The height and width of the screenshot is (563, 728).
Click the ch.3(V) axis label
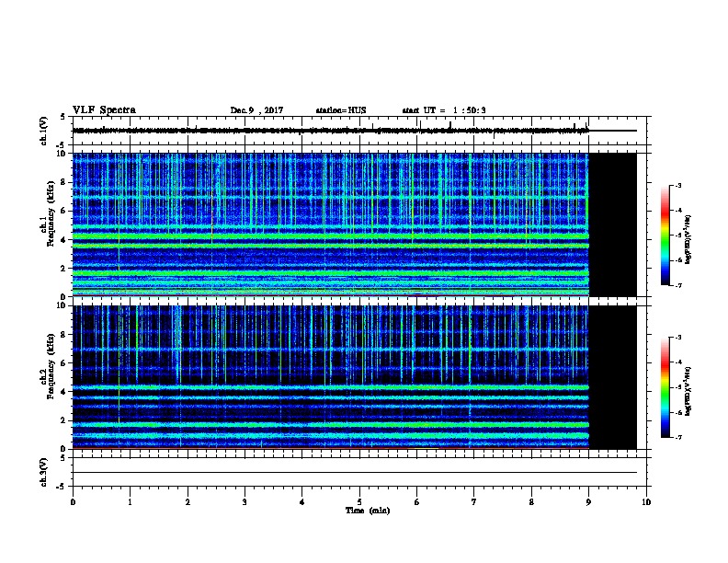click(43, 472)
